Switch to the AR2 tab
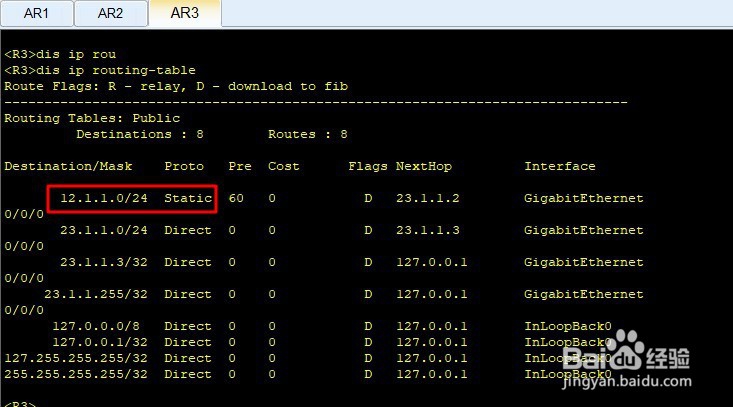The image size is (733, 407). 111,14
